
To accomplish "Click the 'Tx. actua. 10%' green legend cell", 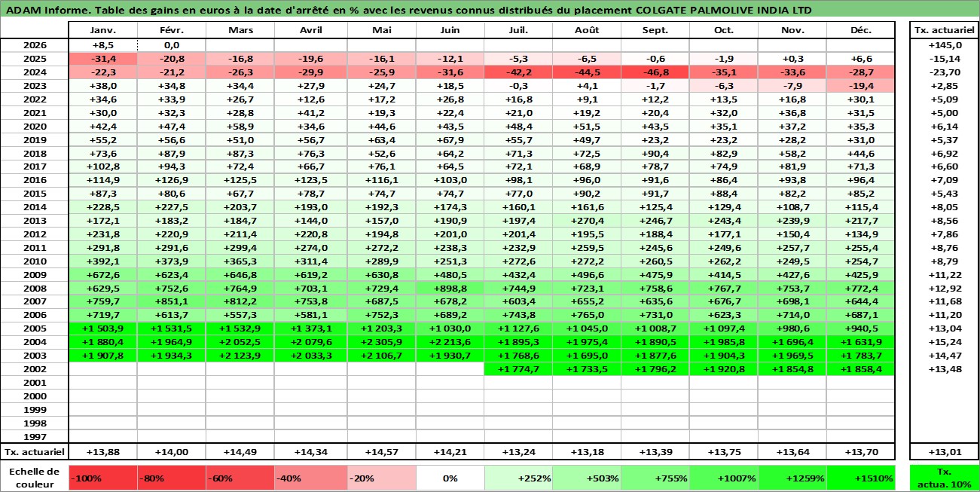I will coord(945,478).
